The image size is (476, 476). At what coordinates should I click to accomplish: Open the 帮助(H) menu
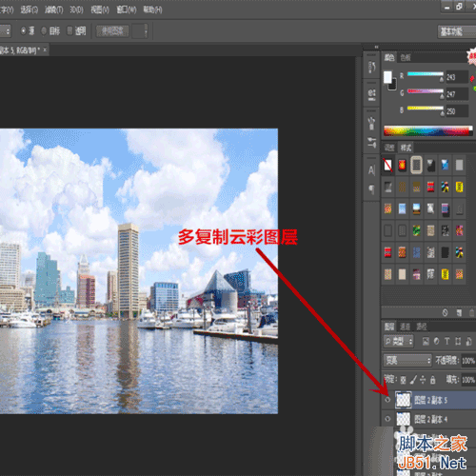(x=152, y=10)
